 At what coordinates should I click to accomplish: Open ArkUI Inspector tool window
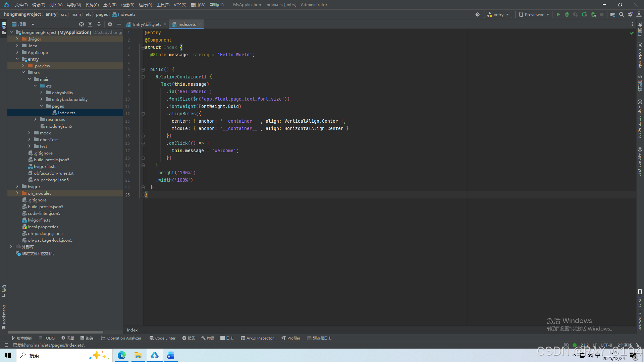pyautogui.click(x=257, y=338)
